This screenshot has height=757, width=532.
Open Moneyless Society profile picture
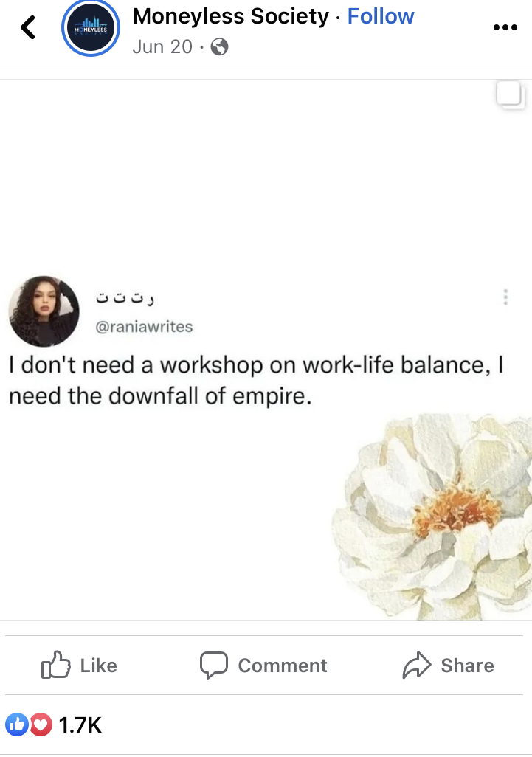[x=90, y=28]
